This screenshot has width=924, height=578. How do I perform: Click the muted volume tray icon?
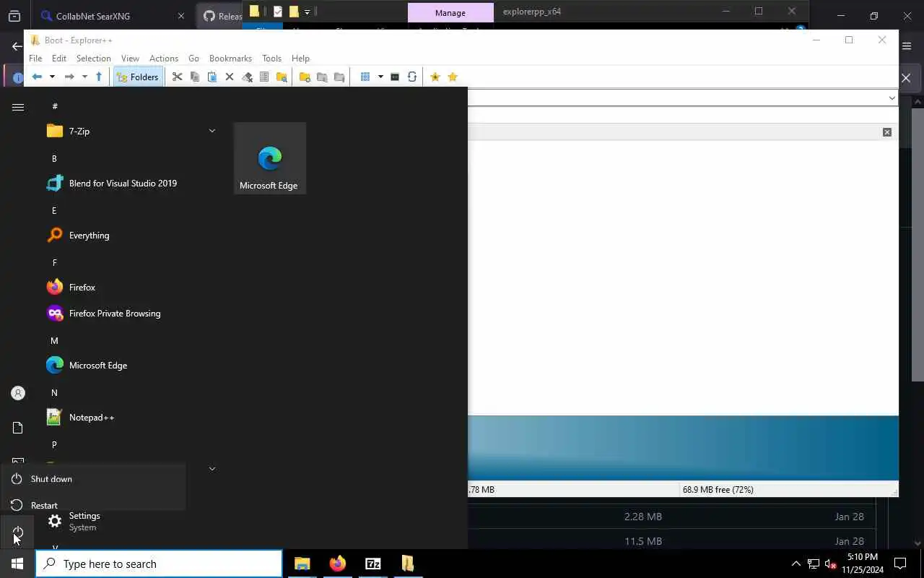(830, 564)
